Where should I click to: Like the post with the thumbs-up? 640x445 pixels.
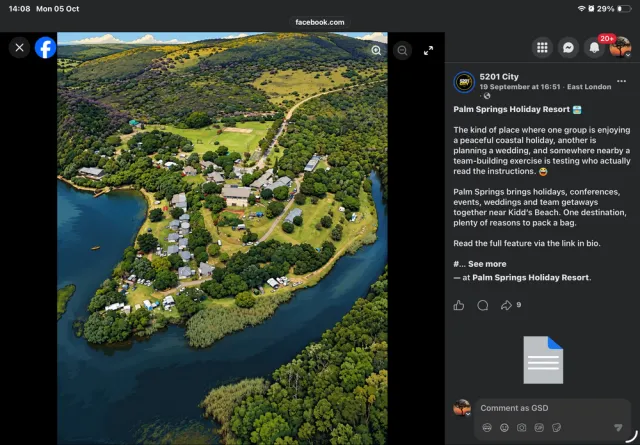[459, 305]
